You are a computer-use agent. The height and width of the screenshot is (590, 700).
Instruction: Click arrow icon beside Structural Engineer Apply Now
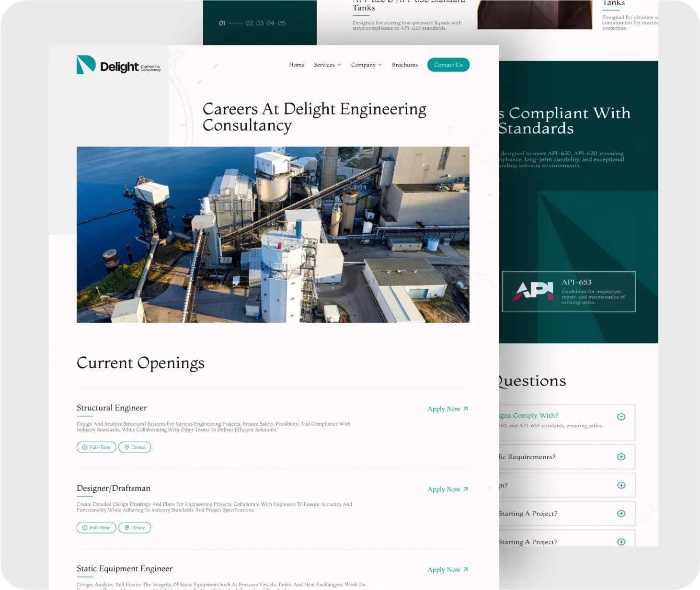465,409
